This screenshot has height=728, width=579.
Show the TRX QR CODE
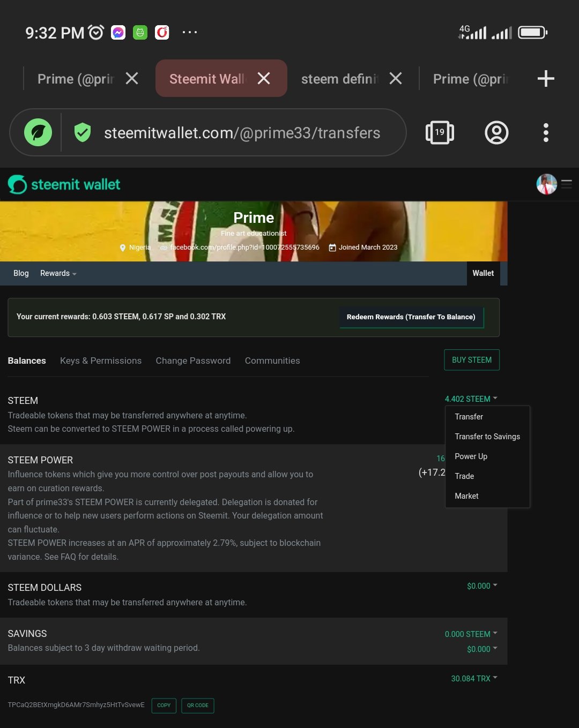(198, 706)
